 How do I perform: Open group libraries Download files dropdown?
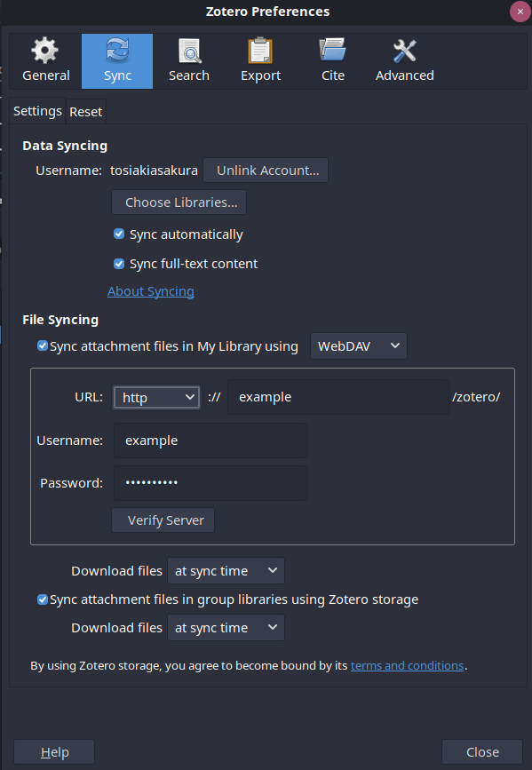tap(226, 628)
